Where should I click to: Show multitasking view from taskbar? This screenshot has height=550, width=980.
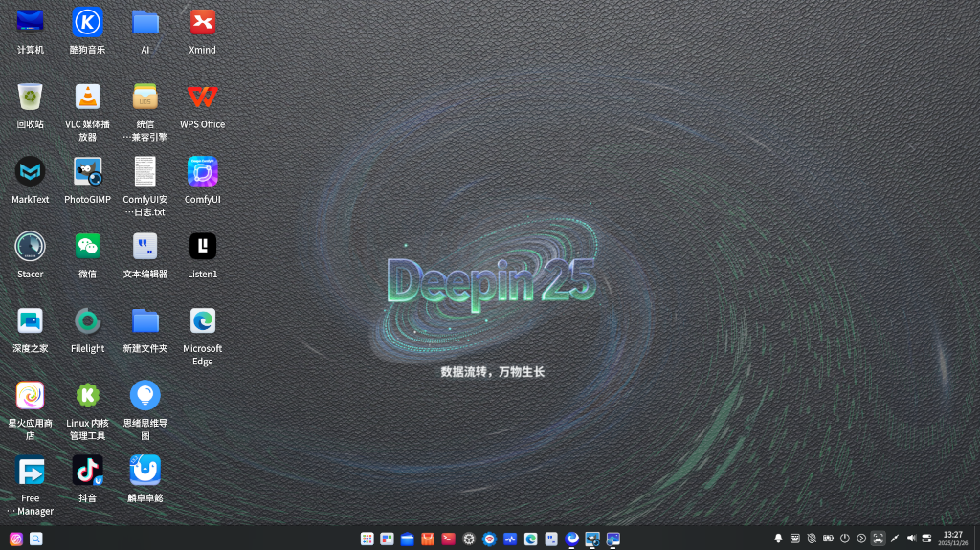tap(387, 539)
